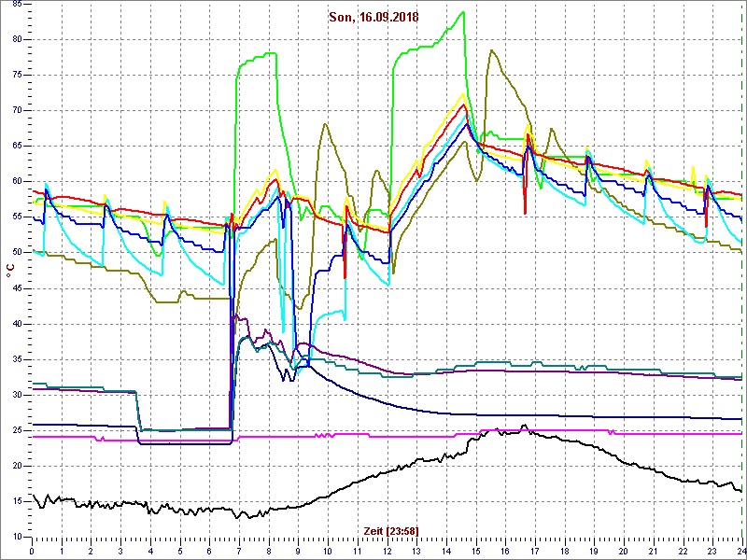747x560 pixels.
Task: Select the 75 tick on the temperature axis
Action: coord(17,76)
